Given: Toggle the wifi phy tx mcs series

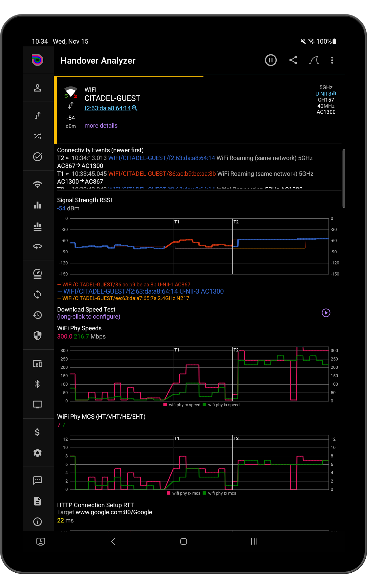Looking at the screenshot, I should 220,493.
